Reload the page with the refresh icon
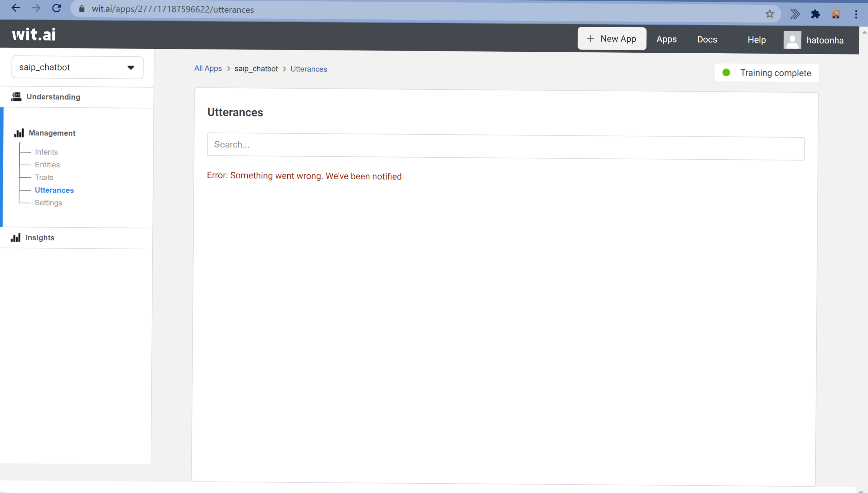The image size is (868, 493). 56,8
